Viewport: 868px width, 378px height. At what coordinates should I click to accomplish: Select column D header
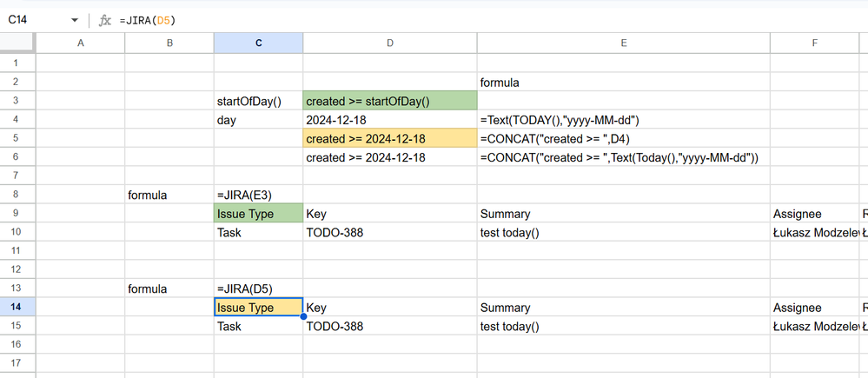[x=390, y=43]
